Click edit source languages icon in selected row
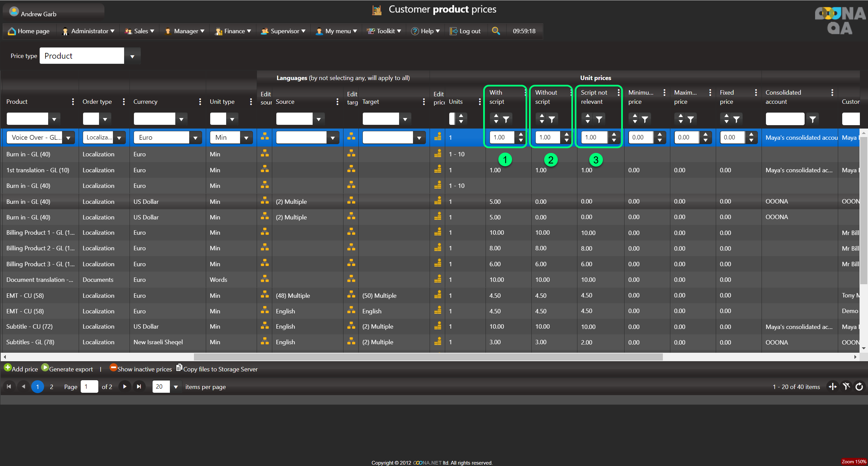868x466 pixels. [265, 137]
